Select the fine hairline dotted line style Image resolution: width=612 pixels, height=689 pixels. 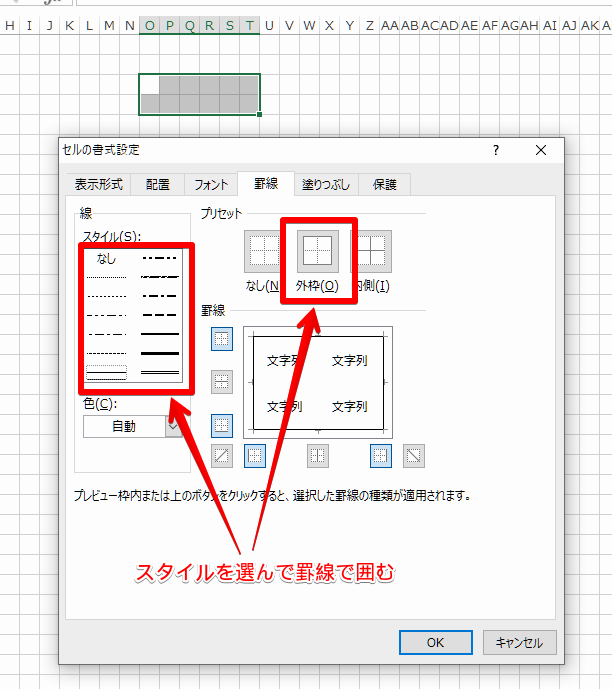coord(106,277)
